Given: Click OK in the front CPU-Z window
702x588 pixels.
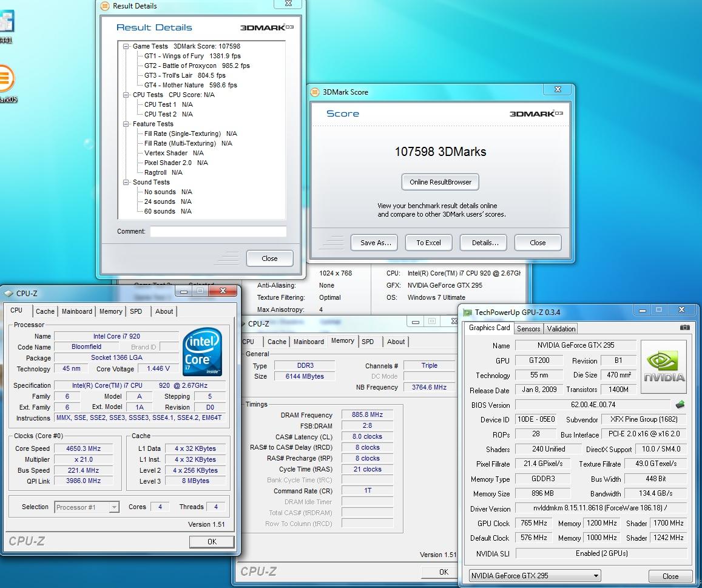Looking at the screenshot, I should 212,542.
